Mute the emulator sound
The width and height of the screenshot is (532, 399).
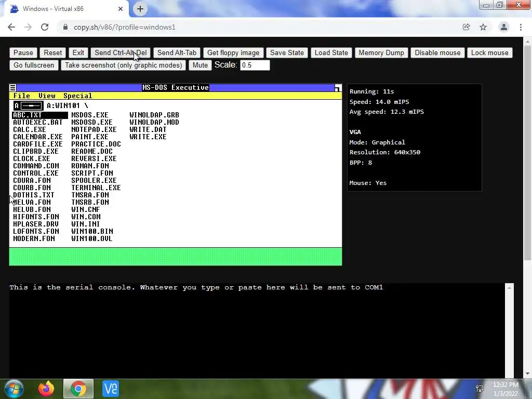click(x=200, y=65)
